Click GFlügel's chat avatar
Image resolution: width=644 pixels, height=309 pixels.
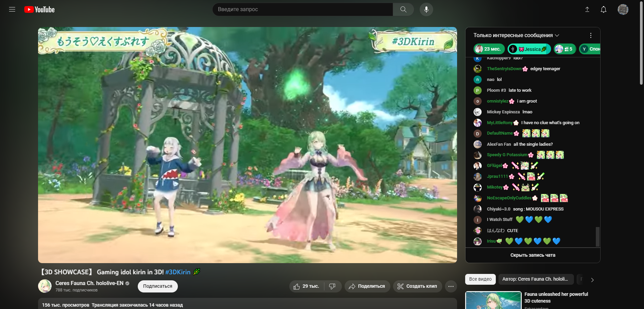[478, 166]
